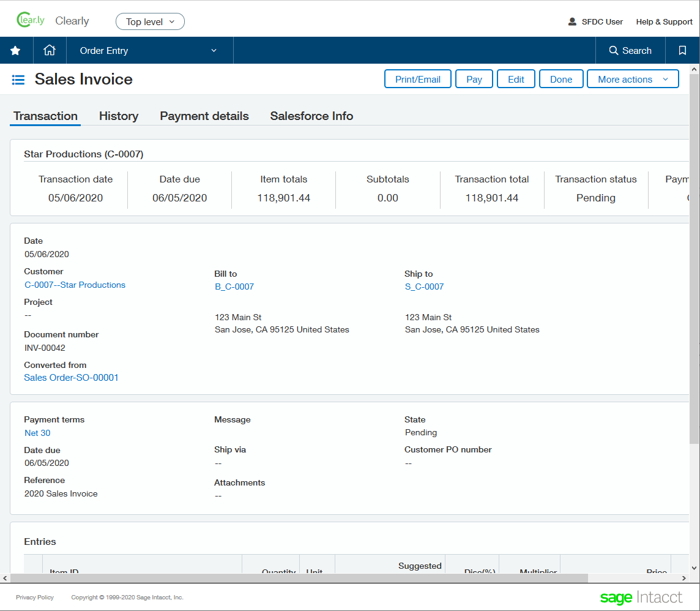This screenshot has height=611, width=700.
Task: Open the list menu icon beside Sales Invoice
Action: (x=18, y=80)
